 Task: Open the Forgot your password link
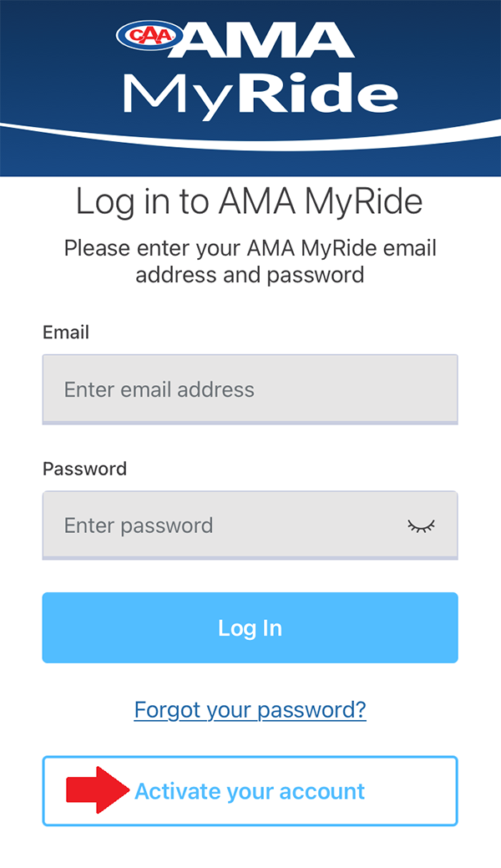click(250, 709)
